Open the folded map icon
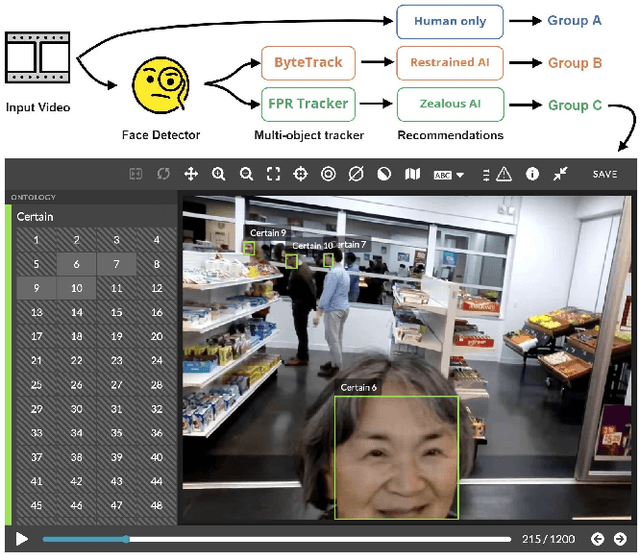Viewport: 640px width, 555px height. pyautogui.click(x=411, y=174)
